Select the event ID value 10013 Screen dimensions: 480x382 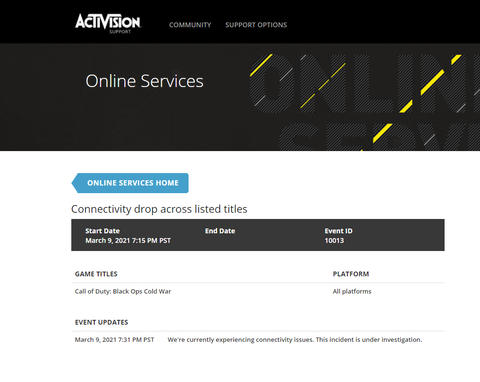point(334,241)
